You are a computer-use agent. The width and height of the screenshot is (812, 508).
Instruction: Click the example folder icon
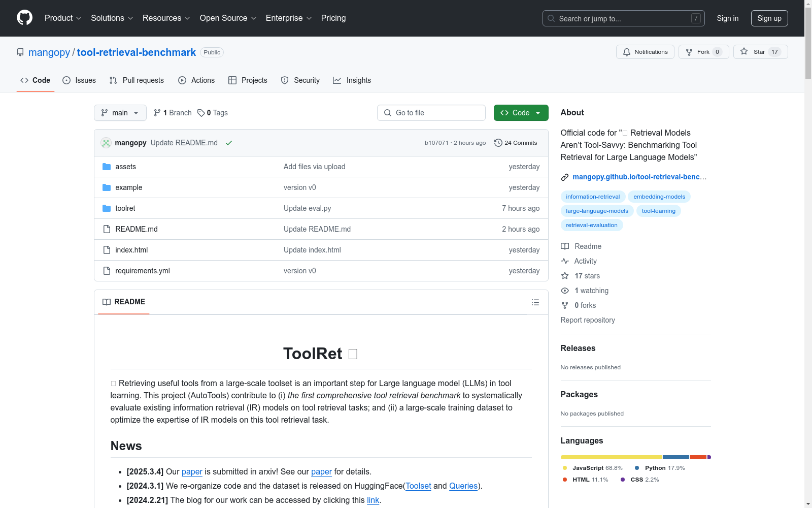click(107, 187)
